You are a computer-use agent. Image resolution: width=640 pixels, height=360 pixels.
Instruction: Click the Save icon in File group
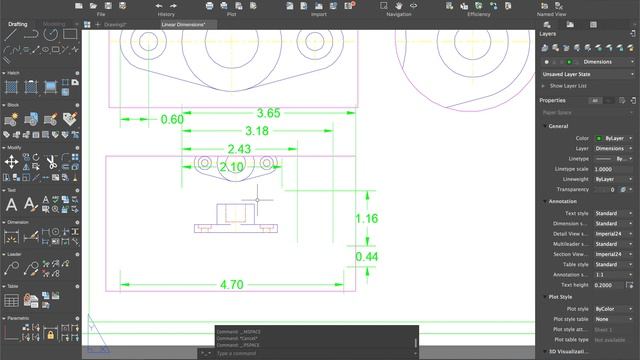(x=108, y=6)
